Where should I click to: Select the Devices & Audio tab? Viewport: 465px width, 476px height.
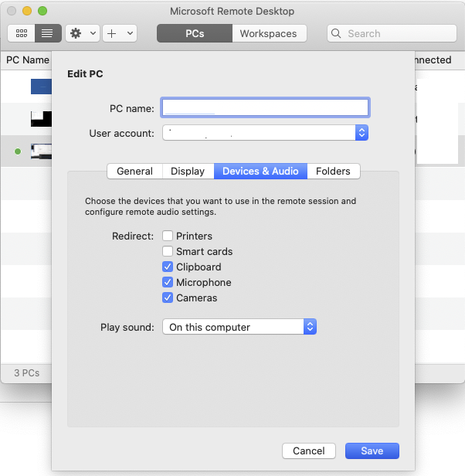tap(260, 172)
